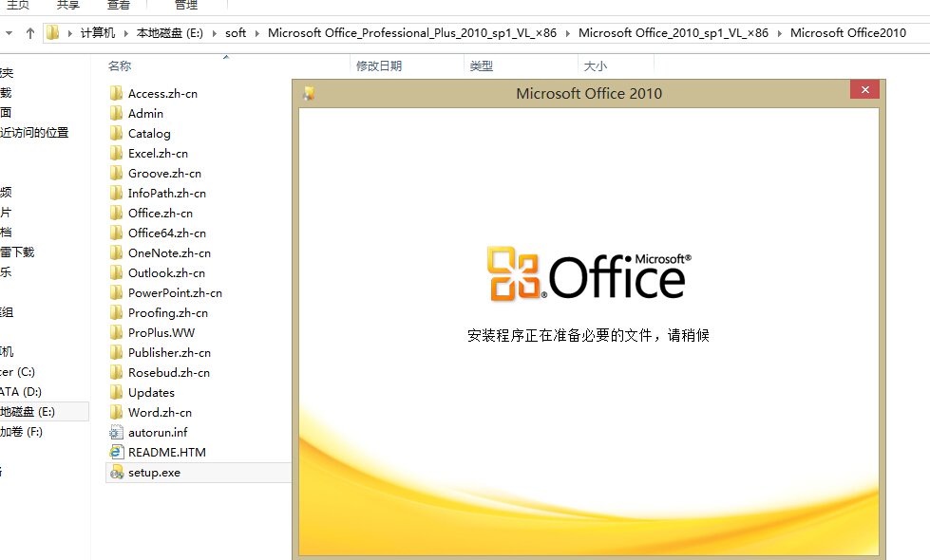Select the Outlook.zh-cn folder icon
Viewport: 930px width, 560px height.
pos(116,272)
